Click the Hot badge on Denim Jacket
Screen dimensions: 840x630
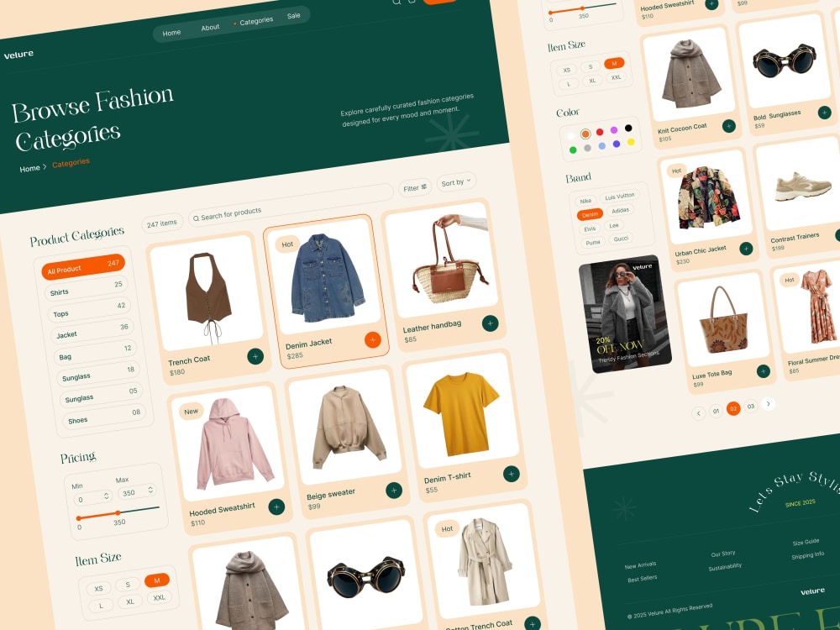pos(287,244)
